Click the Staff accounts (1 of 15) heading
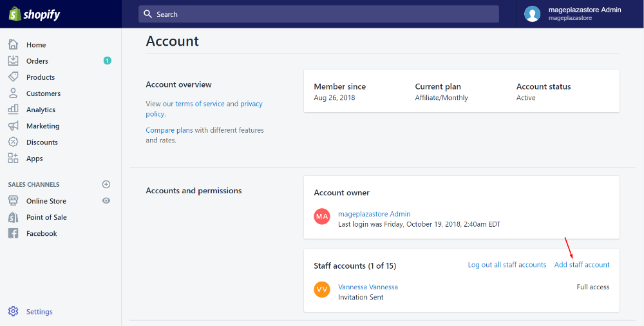 click(x=355, y=265)
